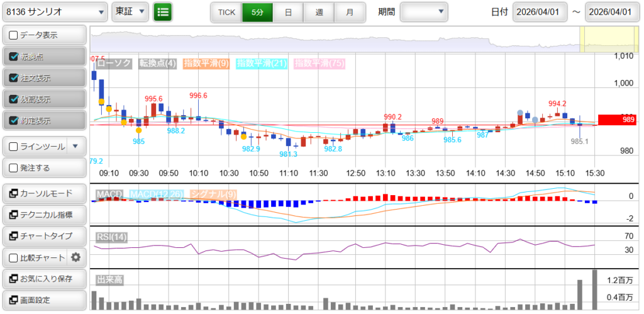Expand the 8136 サンリオ stock dropdown
The image size is (644, 314).
point(55,11)
